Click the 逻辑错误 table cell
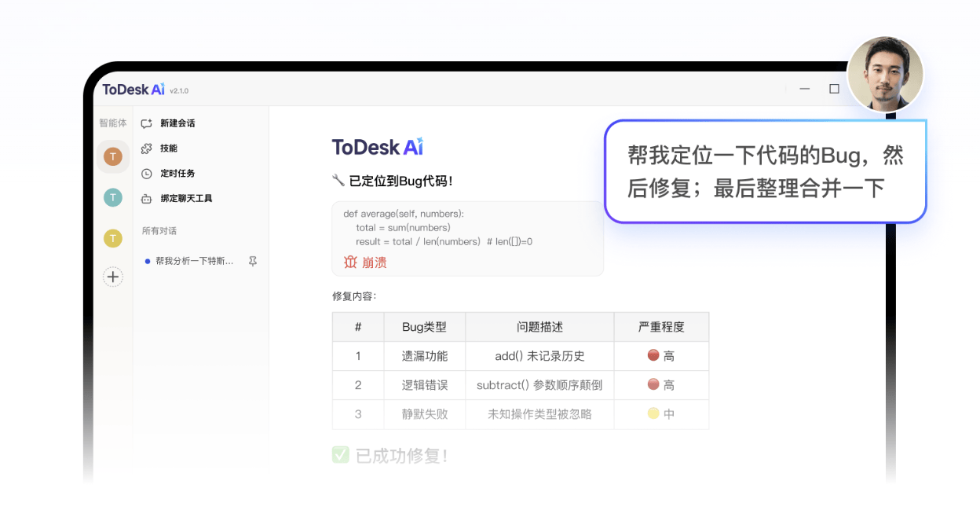 (425, 385)
